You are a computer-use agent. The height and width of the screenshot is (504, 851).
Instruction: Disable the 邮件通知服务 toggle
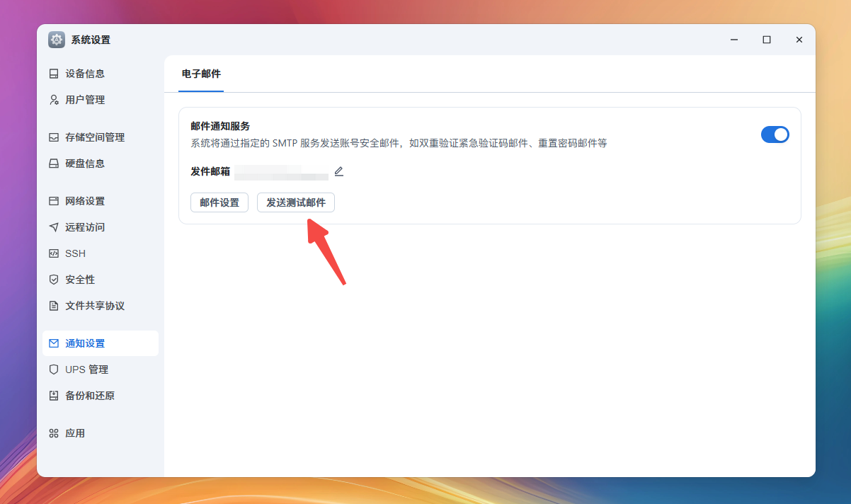[775, 134]
